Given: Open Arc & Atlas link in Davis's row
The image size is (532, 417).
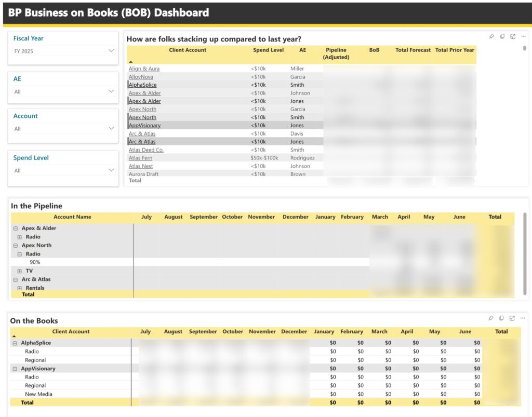Looking at the screenshot, I should pos(142,133).
